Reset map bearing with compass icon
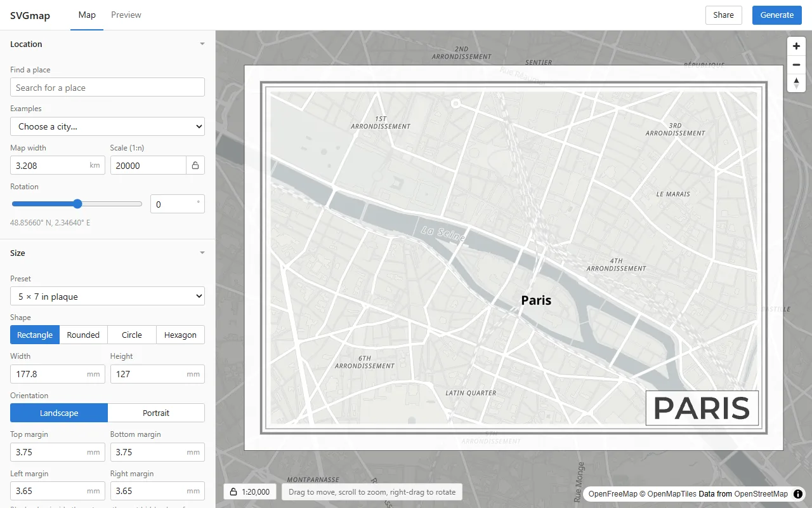This screenshot has width=812, height=508. [x=796, y=83]
